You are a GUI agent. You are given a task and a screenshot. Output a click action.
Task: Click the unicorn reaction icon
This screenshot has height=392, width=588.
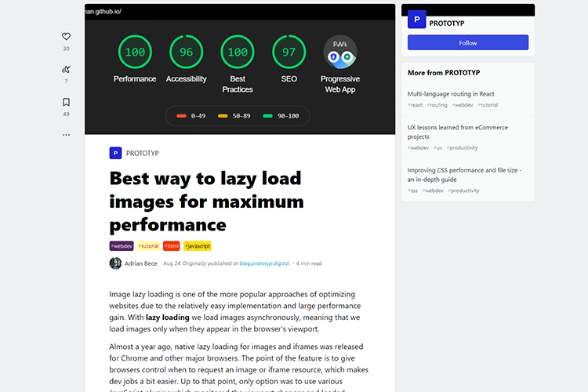[x=66, y=70]
